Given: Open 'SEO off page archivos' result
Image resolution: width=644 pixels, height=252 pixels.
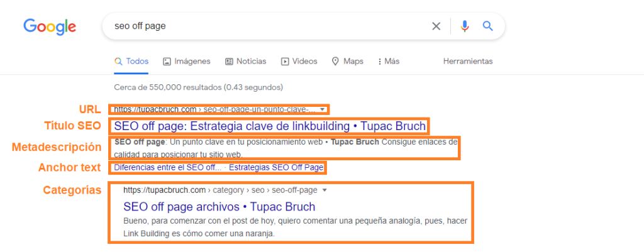Looking at the screenshot, I should (x=219, y=207).
